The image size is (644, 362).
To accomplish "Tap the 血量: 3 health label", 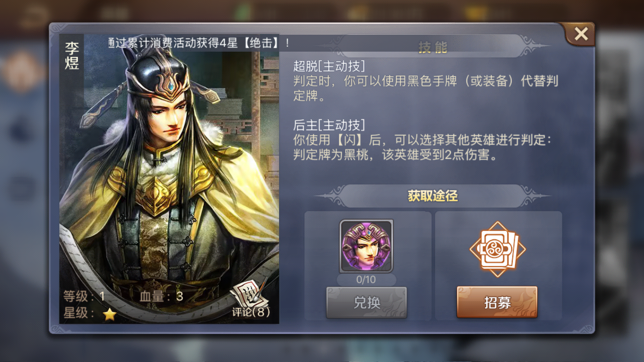I will 161,296.
